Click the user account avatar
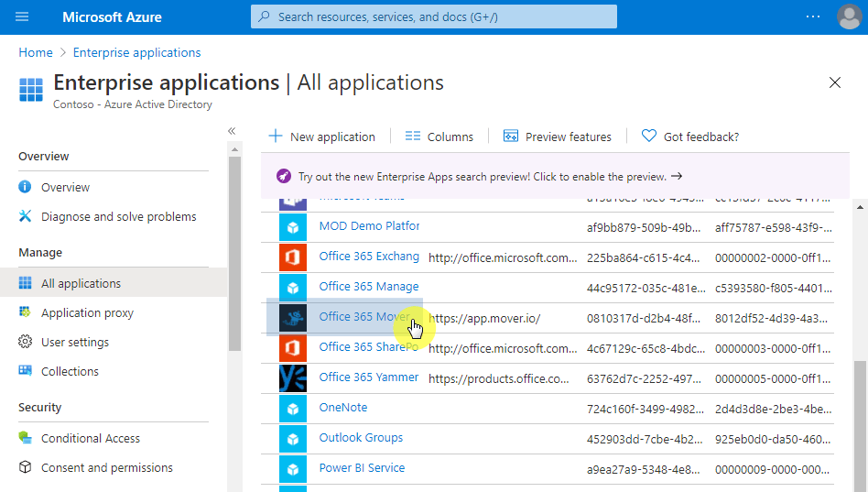Screen dimensions: 868x492 click(x=849, y=16)
